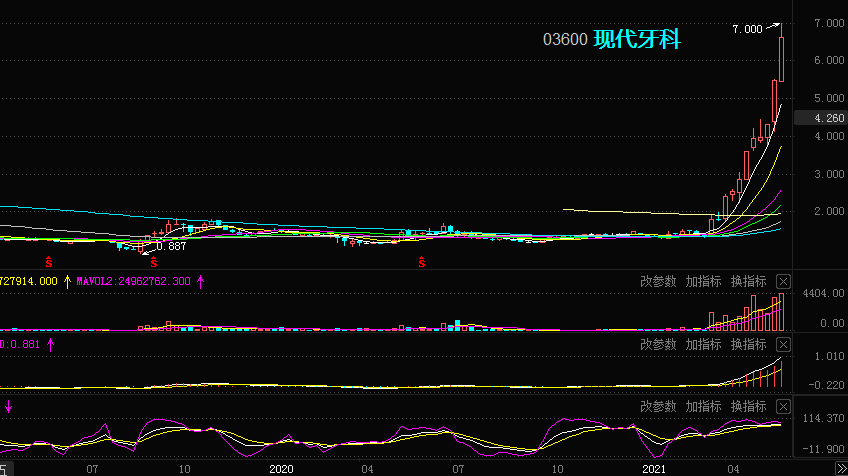Click the 2.000 price axis label
848x476 pixels.
tap(829, 211)
